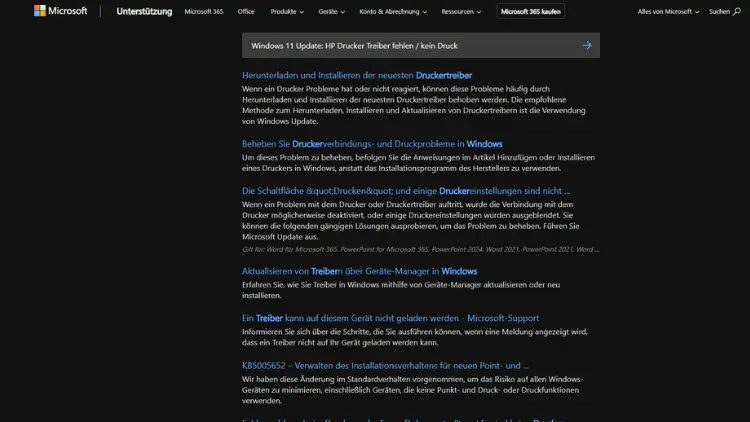
Task: Click description starting 'Wenn ein Drucker Probleme hat'
Action: pos(414,105)
